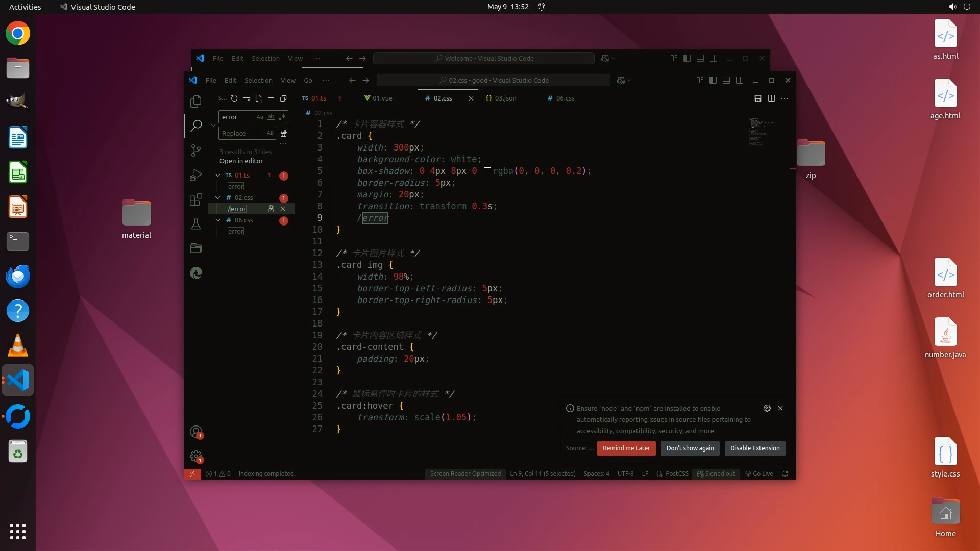Open the Extensions view
Viewport: 980px width, 551px height.
(195, 199)
